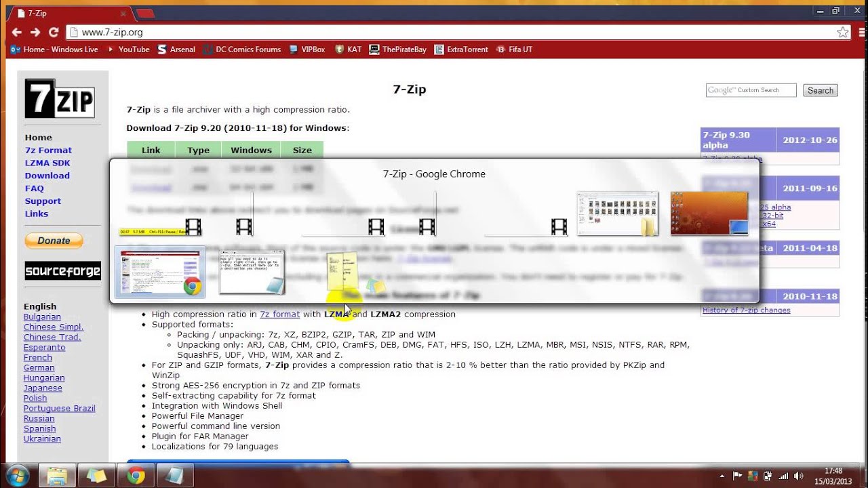Switch site language to Bulgarian
Screen dimensions: 868x488
[x=42, y=317]
